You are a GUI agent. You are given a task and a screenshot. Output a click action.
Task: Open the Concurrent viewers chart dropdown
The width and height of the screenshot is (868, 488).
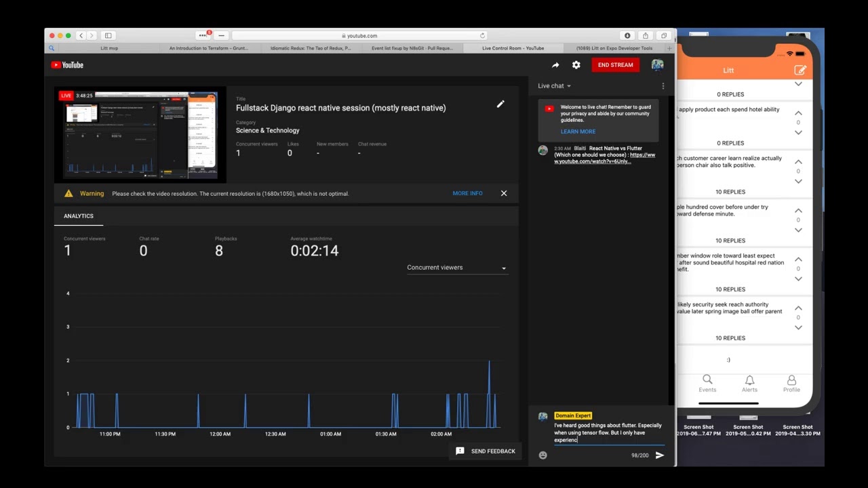456,268
